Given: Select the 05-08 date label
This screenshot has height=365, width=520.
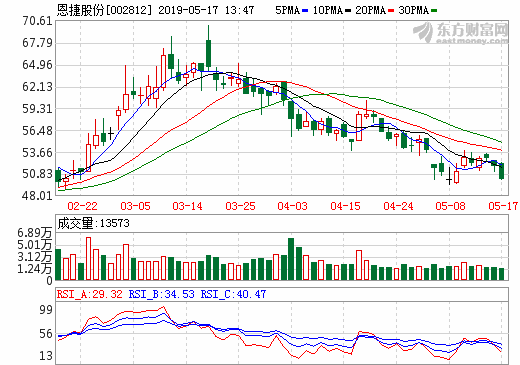Looking at the screenshot, I should point(450,206).
